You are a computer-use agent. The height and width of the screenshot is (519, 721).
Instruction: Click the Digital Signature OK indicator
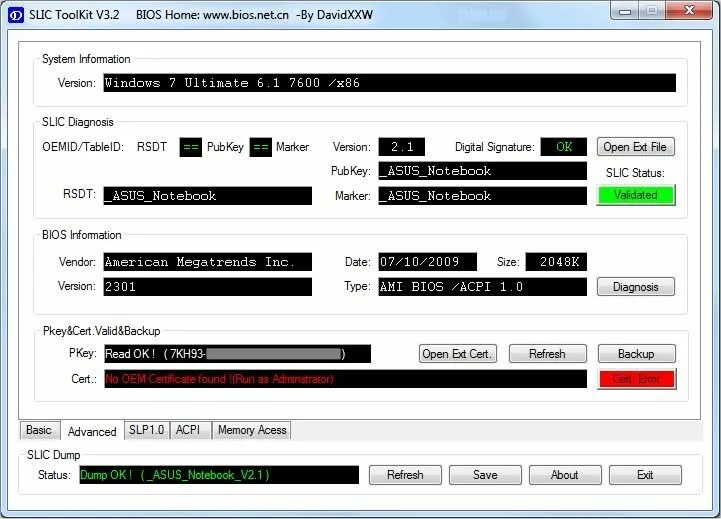(x=564, y=147)
